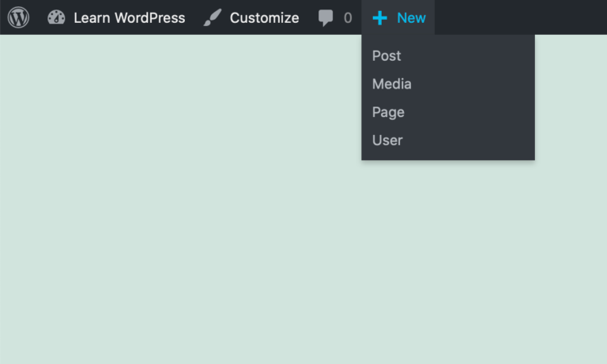Choose Page from the New menu
Image resolution: width=607 pixels, height=364 pixels.
point(448,112)
